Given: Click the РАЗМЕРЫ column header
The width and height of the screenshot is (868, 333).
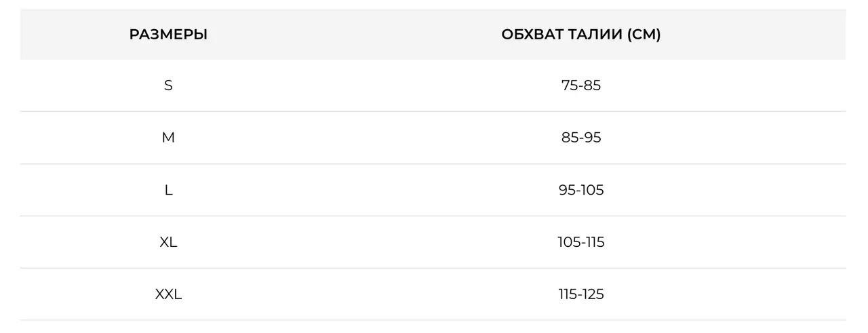Looking at the screenshot, I should click(168, 34).
